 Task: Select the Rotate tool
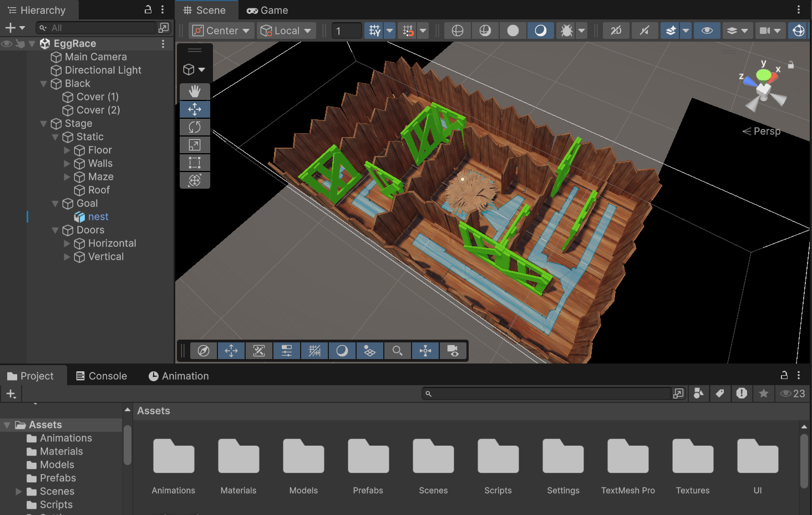click(195, 127)
